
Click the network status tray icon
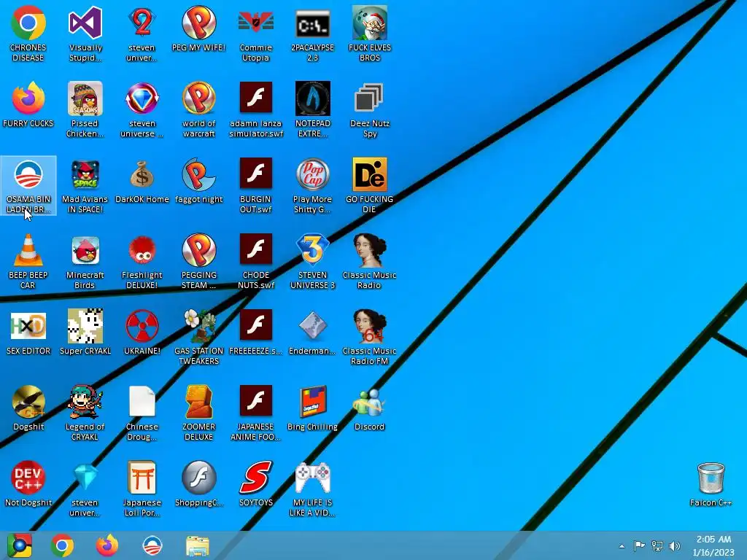coord(657,545)
